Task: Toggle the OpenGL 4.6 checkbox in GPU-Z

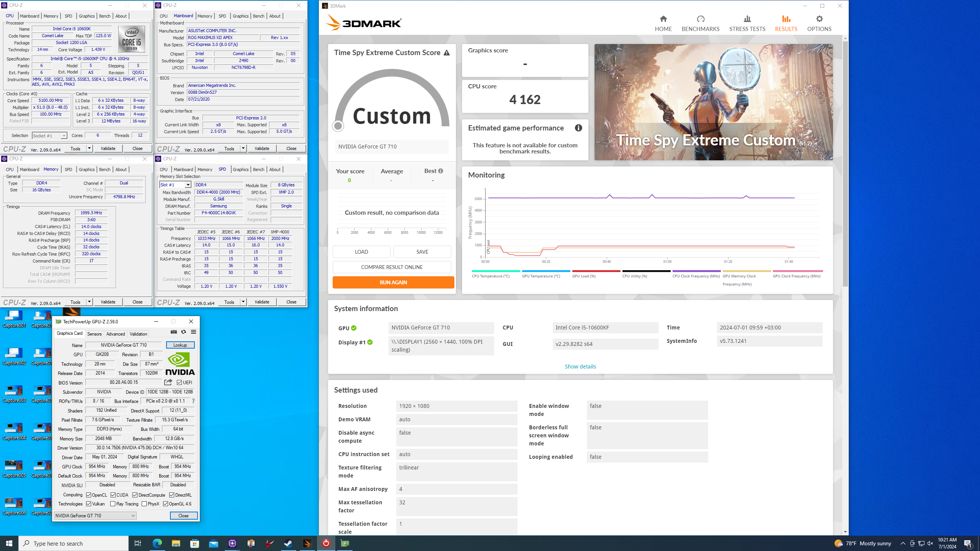Action: (165, 504)
